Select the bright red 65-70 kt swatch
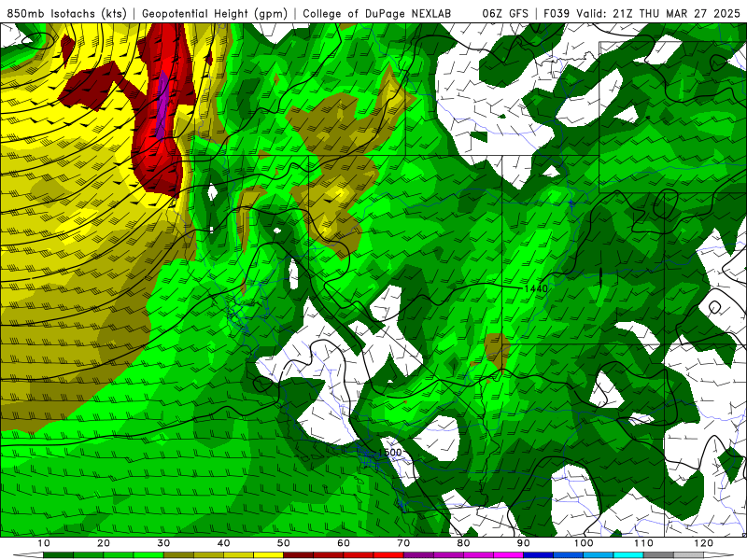Image resolution: width=747 pixels, height=560 pixels. point(388,555)
